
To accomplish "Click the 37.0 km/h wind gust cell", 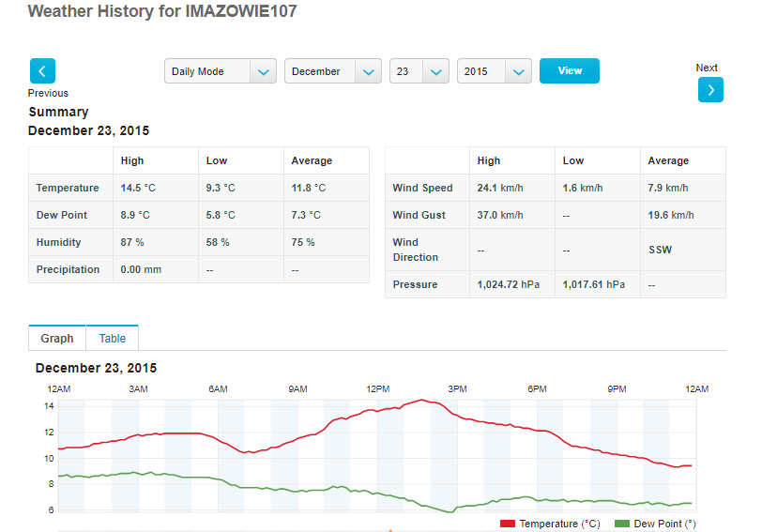I will pos(499,215).
